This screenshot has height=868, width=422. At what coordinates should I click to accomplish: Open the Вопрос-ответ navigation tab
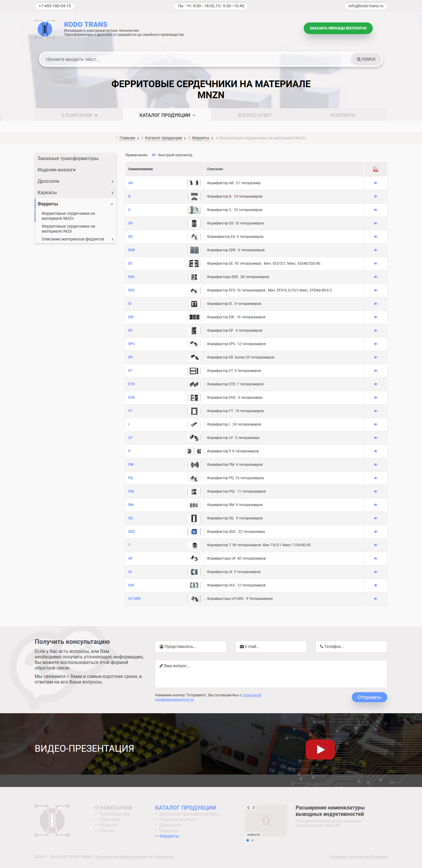coord(255,115)
